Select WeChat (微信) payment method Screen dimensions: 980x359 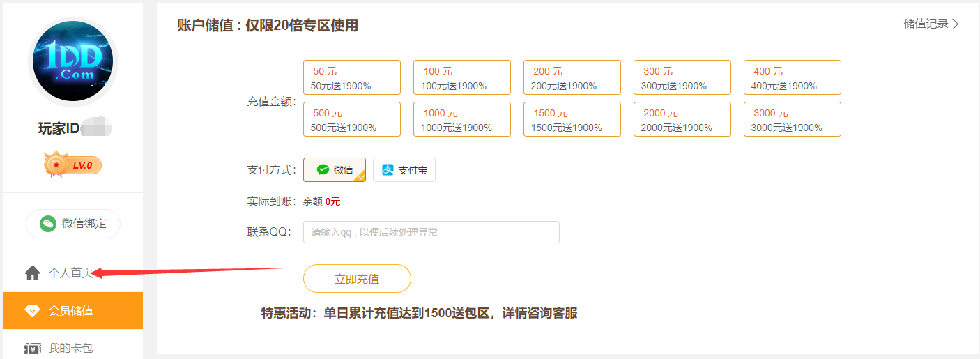335,169
